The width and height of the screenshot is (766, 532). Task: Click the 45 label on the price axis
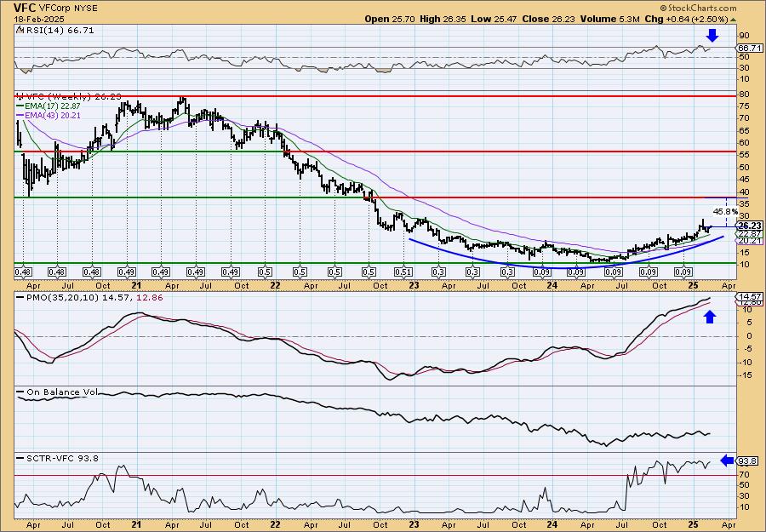743,180
